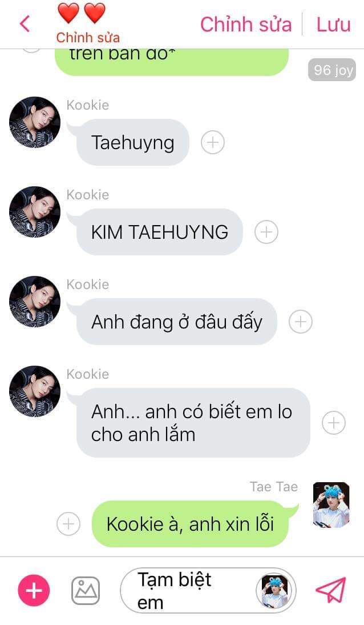Tap the "Lưu" save button
364x625 pixels.
click(x=333, y=25)
